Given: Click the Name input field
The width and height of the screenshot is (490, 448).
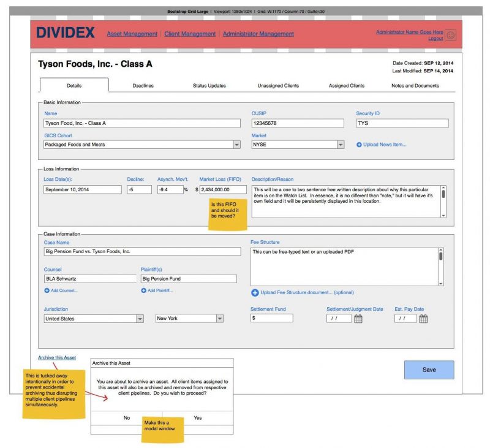Looking at the screenshot, I should pyautogui.click(x=142, y=123).
